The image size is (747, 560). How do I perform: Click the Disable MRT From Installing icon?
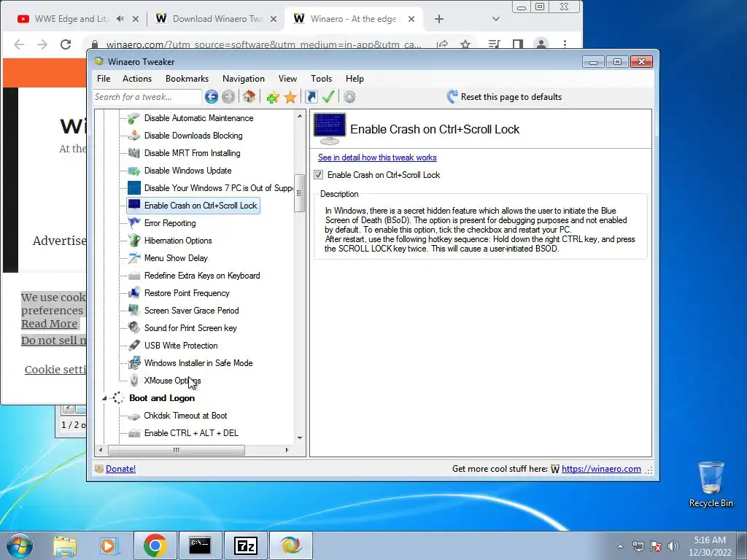point(134,153)
